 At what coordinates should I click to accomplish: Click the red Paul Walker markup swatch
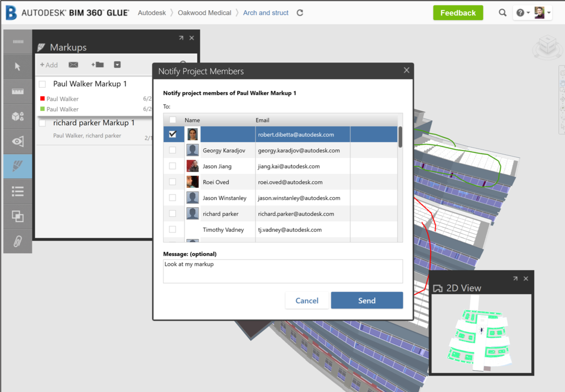[x=43, y=98]
